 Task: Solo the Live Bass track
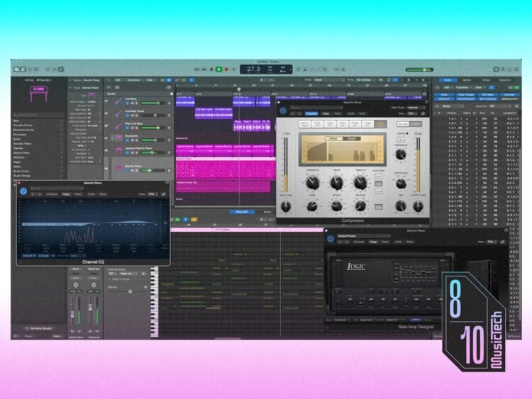pos(137,103)
